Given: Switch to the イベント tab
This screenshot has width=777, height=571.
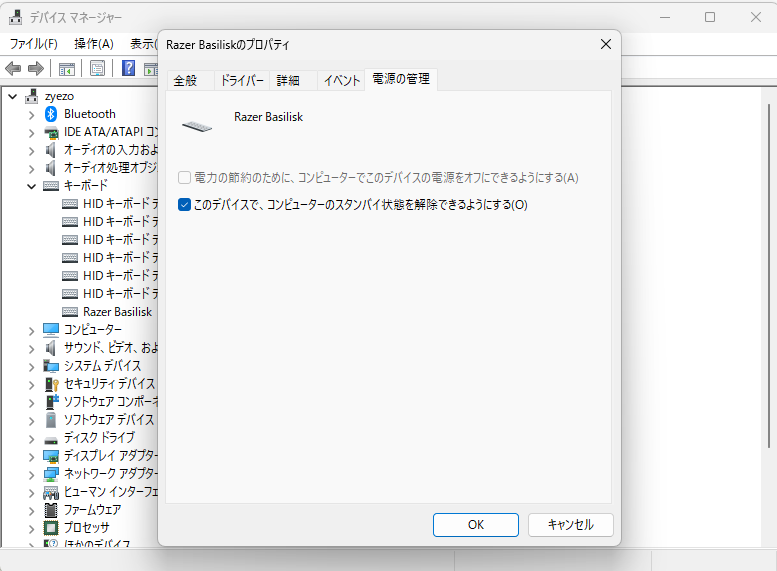Looking at the screenshot, I should [341, 81].
